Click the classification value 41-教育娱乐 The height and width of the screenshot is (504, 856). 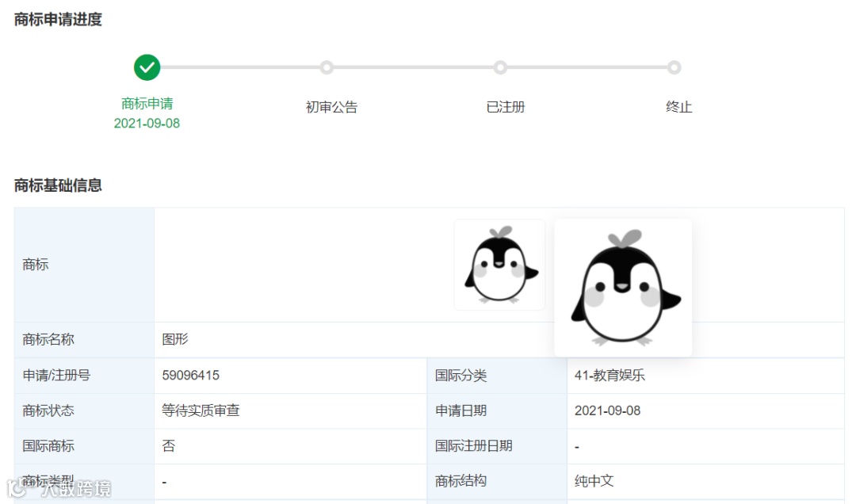pyautogui.click(x=610, y=376)
